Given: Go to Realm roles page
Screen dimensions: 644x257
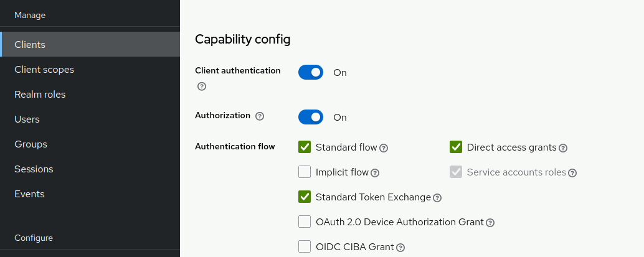Looking at the screenshot, I should click(40, 95).
